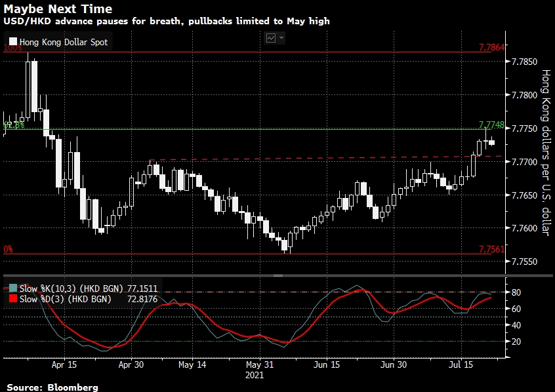Screen dimensions: 555x392
Task: Click the white Hong Kong Dollar Spot swatch
Action: 12,43
